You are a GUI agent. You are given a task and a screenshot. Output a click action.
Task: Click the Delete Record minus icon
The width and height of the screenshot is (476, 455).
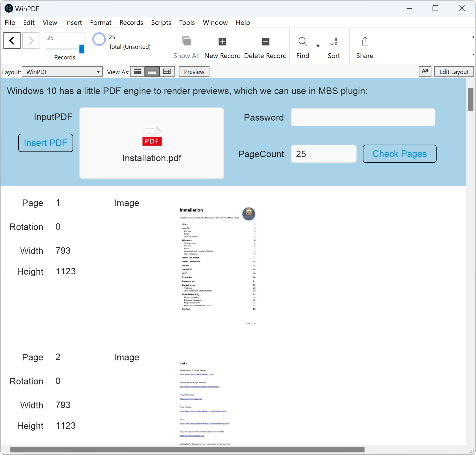(x=266, y=42)
